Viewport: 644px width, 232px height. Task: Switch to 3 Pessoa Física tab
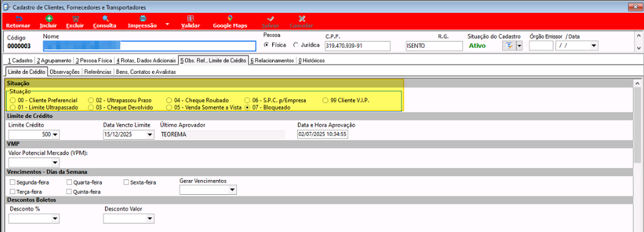point(93,60)
